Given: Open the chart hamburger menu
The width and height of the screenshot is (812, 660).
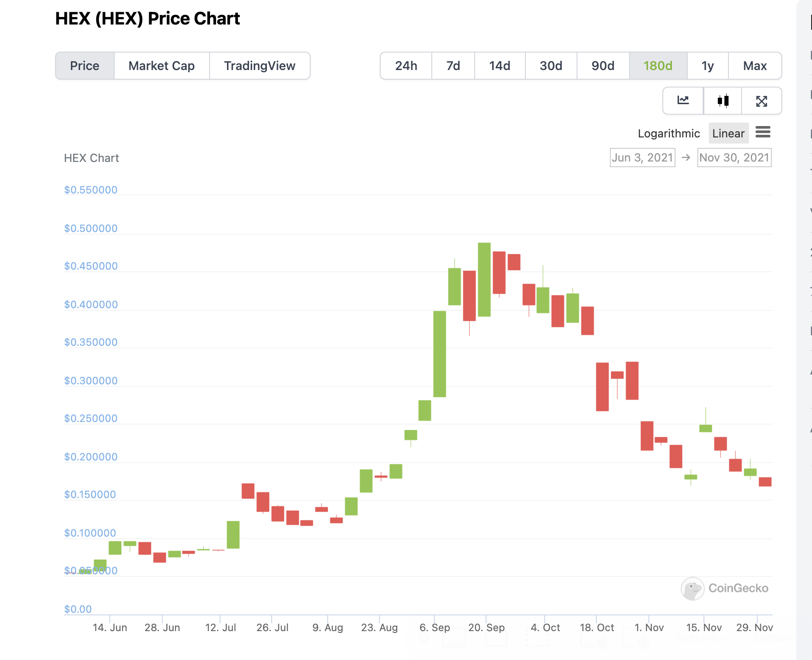Looking at the screenshot, I should coord(763,132).
